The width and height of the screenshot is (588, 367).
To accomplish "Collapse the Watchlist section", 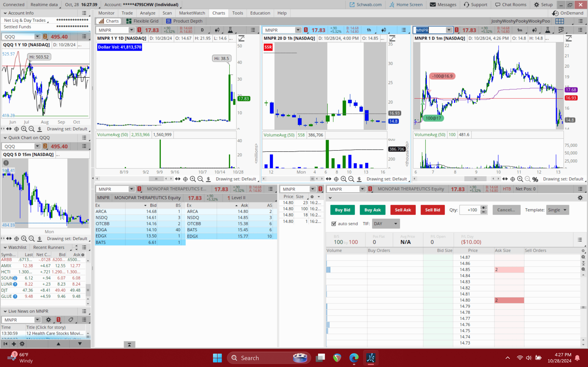I will [5, 247].
